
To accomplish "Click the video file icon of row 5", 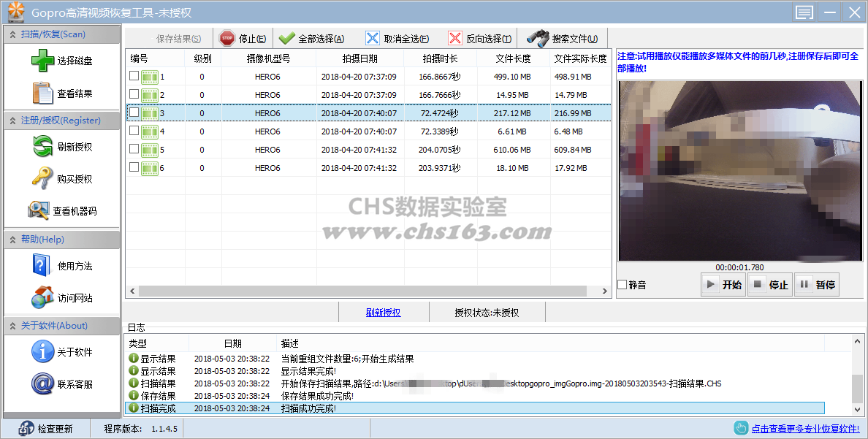I will (x=150, y=150).
